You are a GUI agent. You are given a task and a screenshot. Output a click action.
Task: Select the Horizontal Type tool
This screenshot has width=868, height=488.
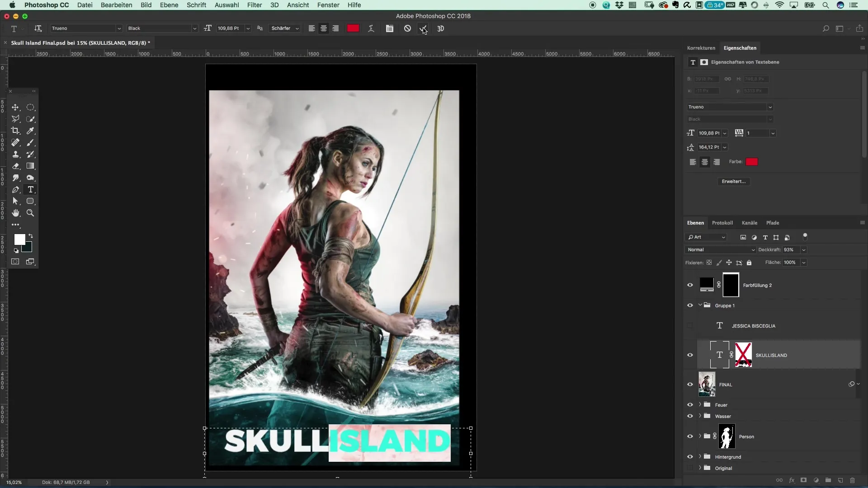click(x=30, y=189)
